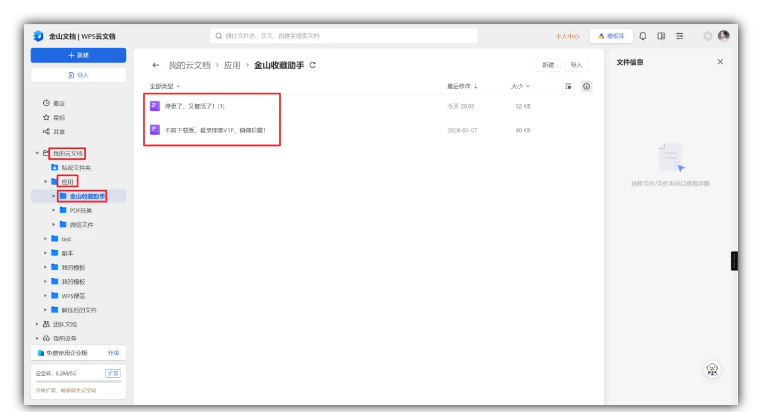Viewport: 765px width, 412px height.
Task: Expand the 金山收藏助手 folder arrow
Action: pyautogui.click(x=54, y=196)
